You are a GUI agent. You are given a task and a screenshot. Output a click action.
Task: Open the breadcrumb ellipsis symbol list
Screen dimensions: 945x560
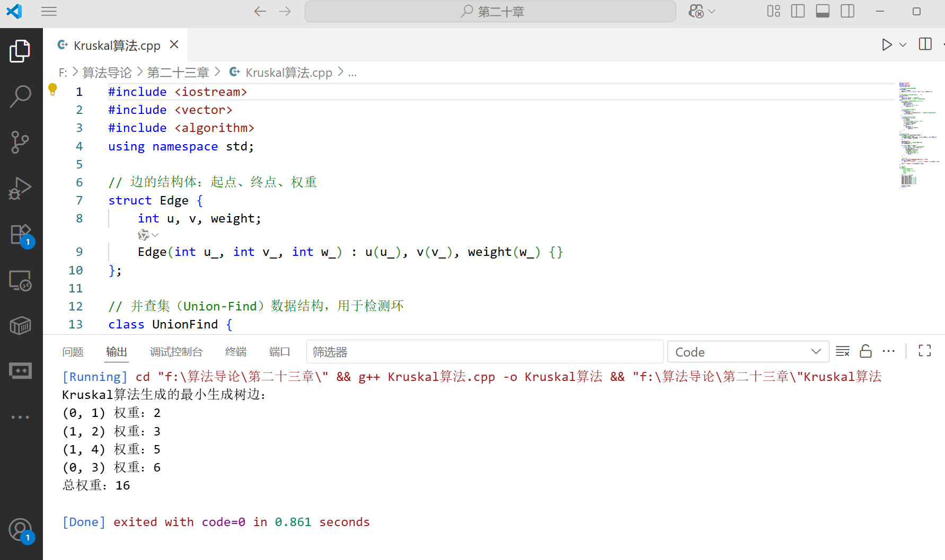352,73
